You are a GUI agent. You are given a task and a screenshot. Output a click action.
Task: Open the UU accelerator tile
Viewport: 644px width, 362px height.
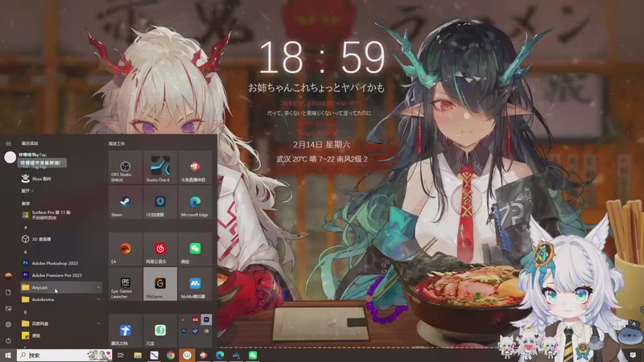point(160,202)
